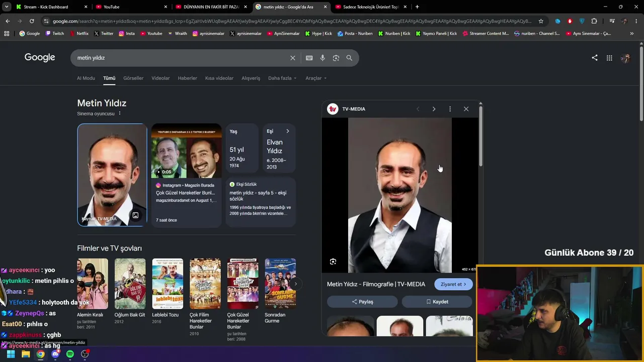644x362 pixels.
Task: Open the Oğlum Bak Git poster
Action: 130,284
